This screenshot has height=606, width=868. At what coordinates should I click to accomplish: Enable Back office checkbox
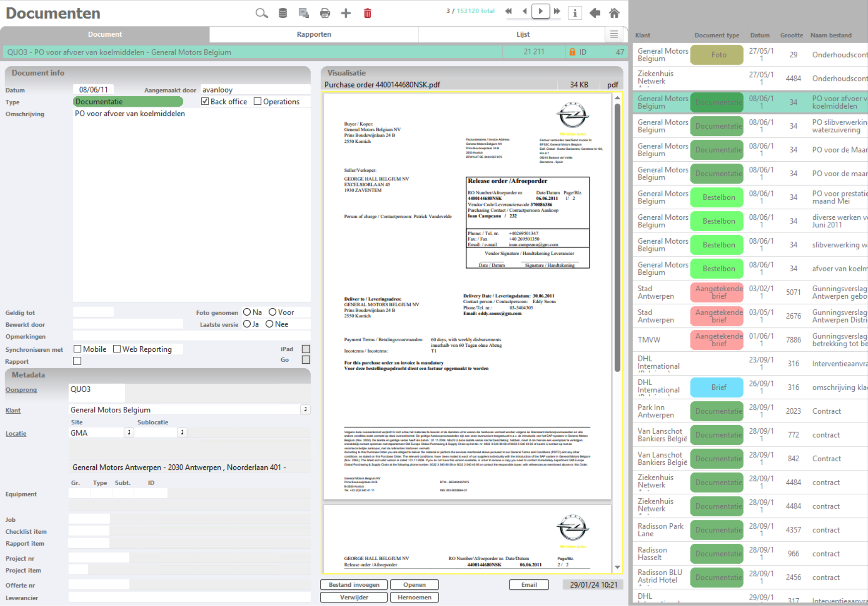click(x=205, y=101)
